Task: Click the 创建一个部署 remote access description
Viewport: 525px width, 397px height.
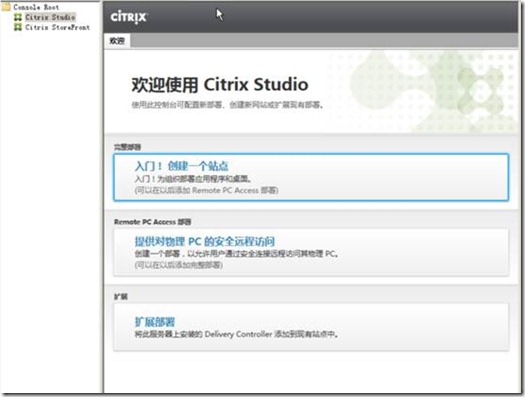Action: [x=236, y=254]
